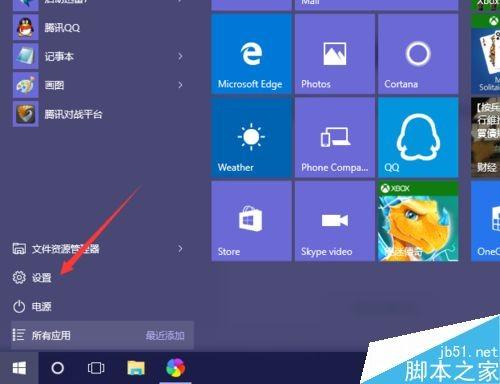
Task: Click the Windows Start button
Action: pos(19,368)
